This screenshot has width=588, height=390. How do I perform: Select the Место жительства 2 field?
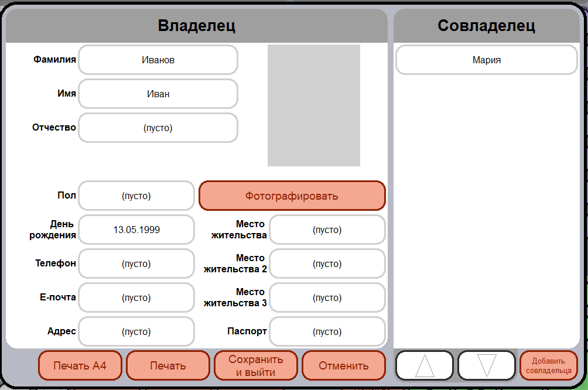pyautogui.click(x=327, y=264)
